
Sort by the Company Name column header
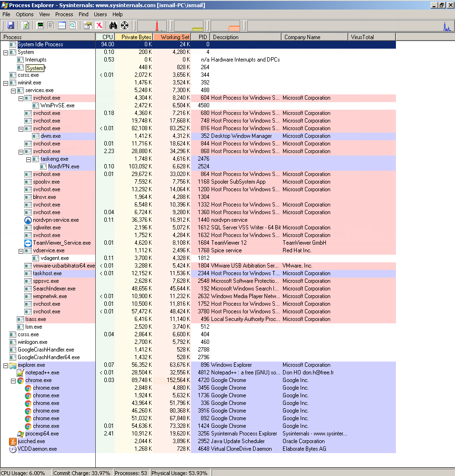pos(314,37)
